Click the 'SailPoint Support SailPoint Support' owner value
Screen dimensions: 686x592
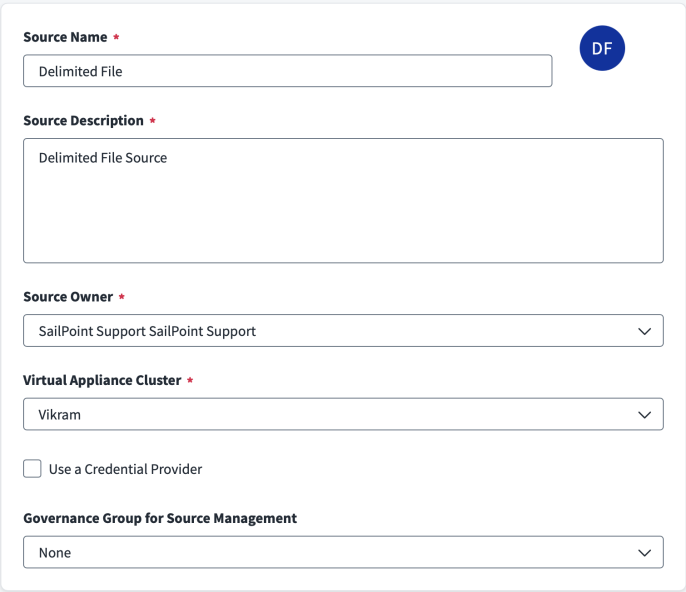(147, 331)
